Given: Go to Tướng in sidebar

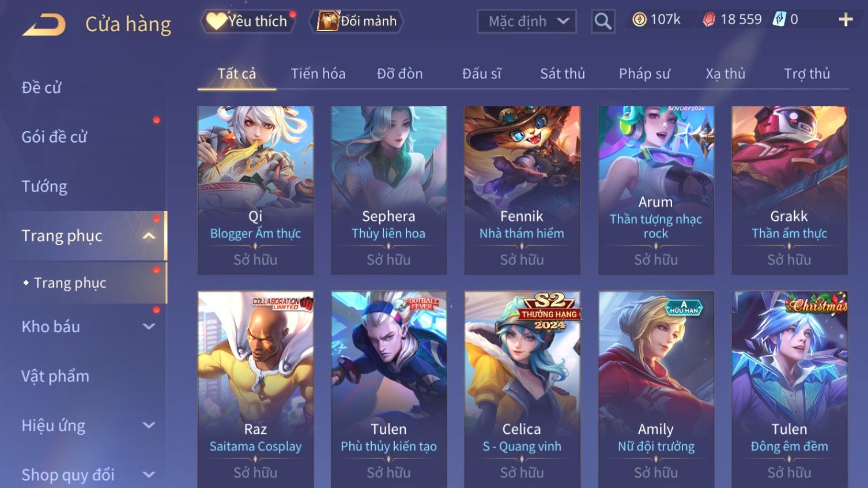Looking at the screenshot, I should tap(44, 186).
